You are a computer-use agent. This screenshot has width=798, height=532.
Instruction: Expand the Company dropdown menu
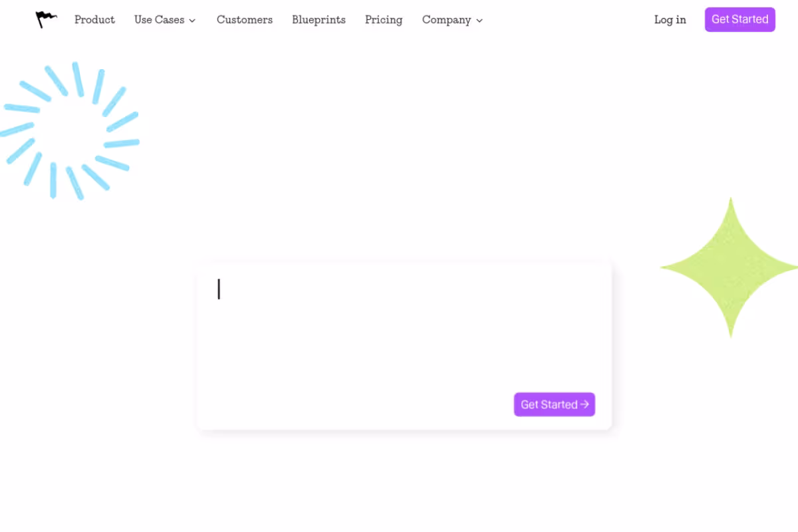point(452,20)
